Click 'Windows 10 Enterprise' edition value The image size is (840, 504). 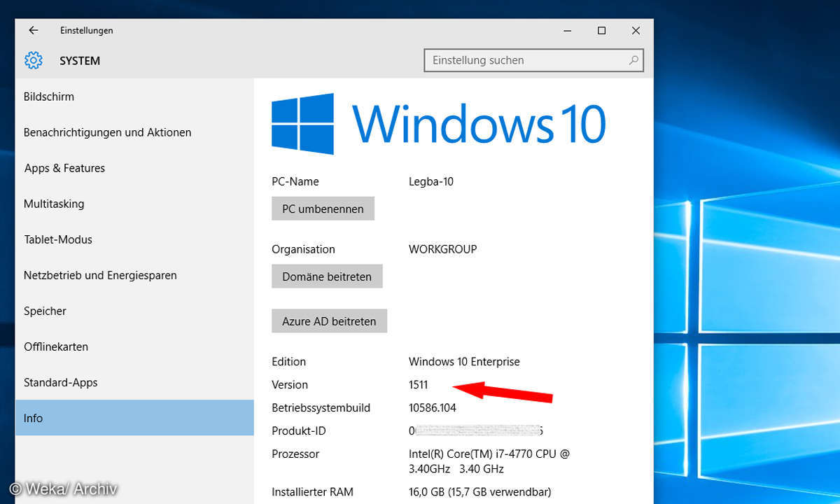464,362
